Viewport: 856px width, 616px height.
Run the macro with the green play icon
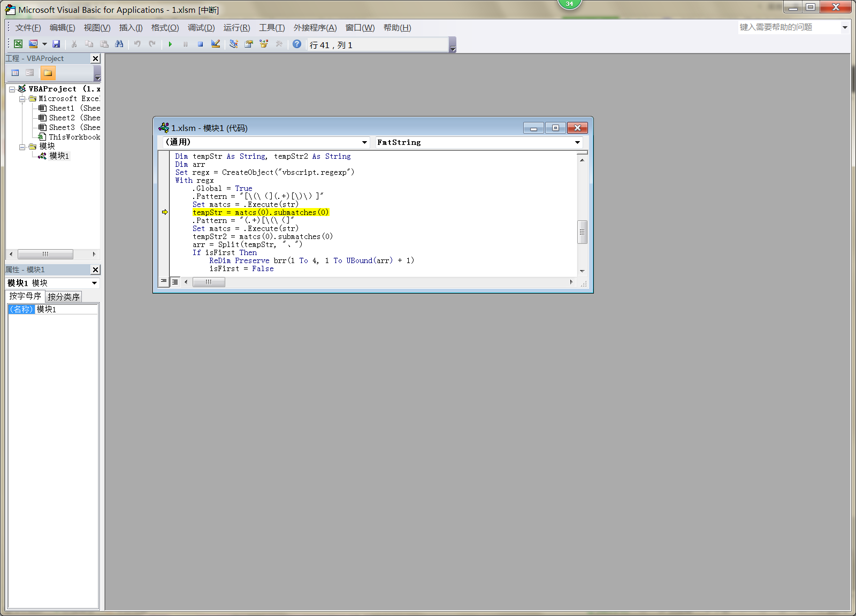(170, 44)
